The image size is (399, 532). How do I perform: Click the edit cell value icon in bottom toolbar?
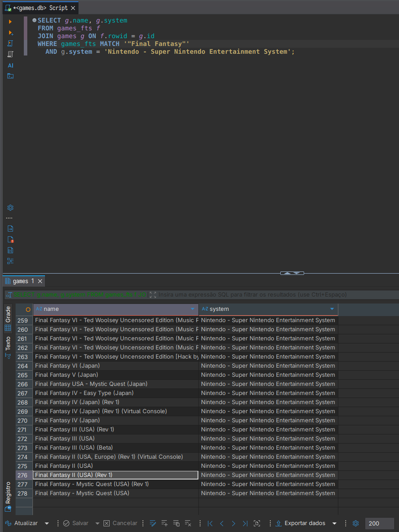[152, 523]
